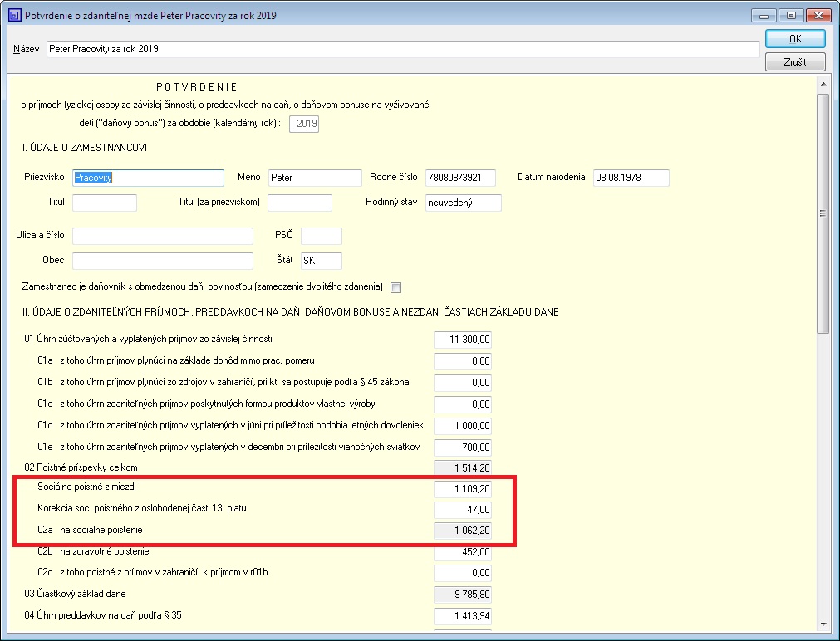The width and height of the screenshot is (840, 641).
Task: Click the 01e value 700,00
Action: (x=463, y=448)
